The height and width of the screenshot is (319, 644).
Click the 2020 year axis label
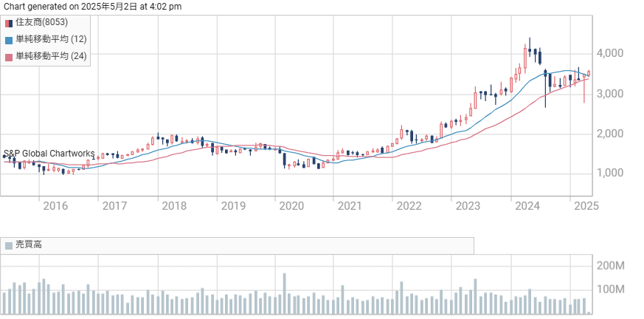(291, 205)
